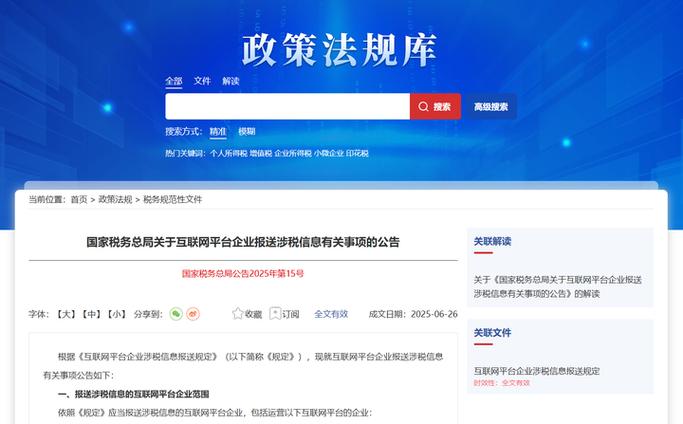Open 高级搜索 advanced search

click(491, 106)
